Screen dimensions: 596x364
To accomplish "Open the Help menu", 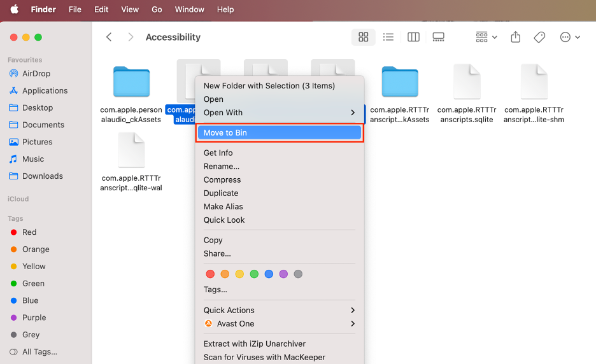I will (x=225, y=9).
